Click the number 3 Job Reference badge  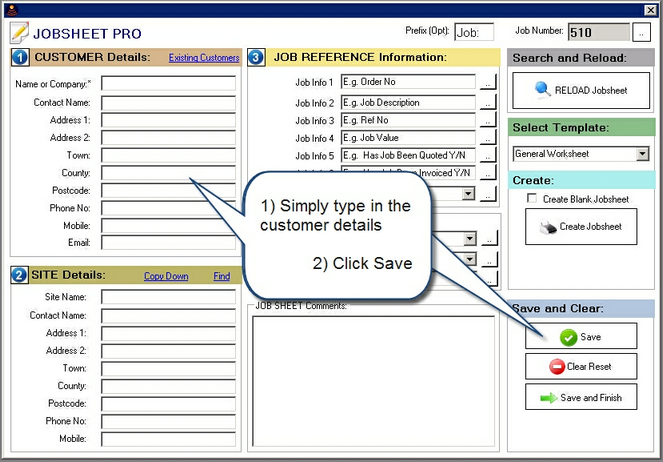(256, 57)
